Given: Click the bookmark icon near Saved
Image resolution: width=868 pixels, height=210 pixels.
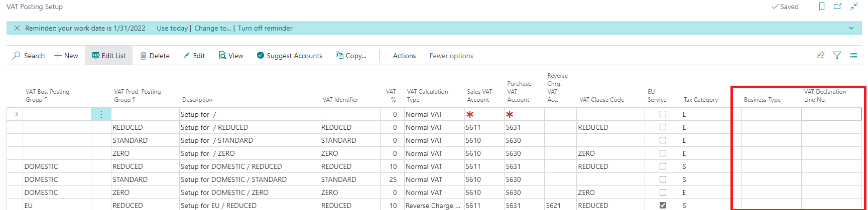Looking at the screenshot, I should click(822, 7).
